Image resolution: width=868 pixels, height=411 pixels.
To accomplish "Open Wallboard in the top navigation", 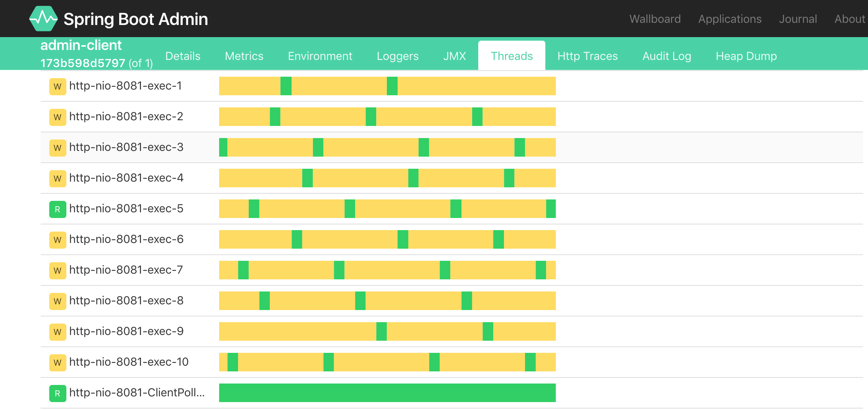I will [x=655, y=19].
